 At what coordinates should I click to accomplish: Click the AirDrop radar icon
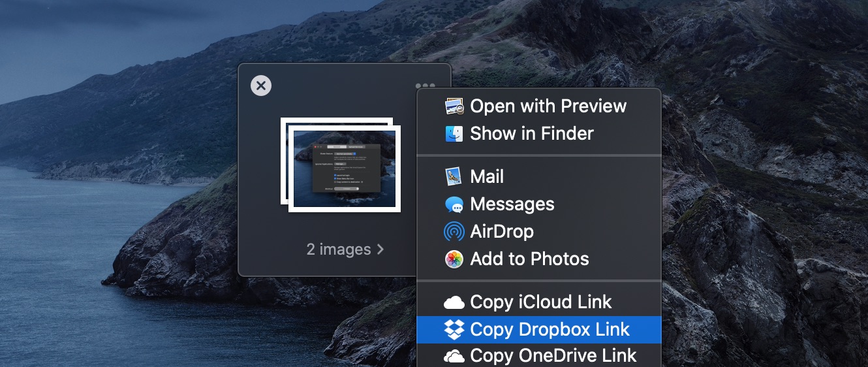[454, 231]
